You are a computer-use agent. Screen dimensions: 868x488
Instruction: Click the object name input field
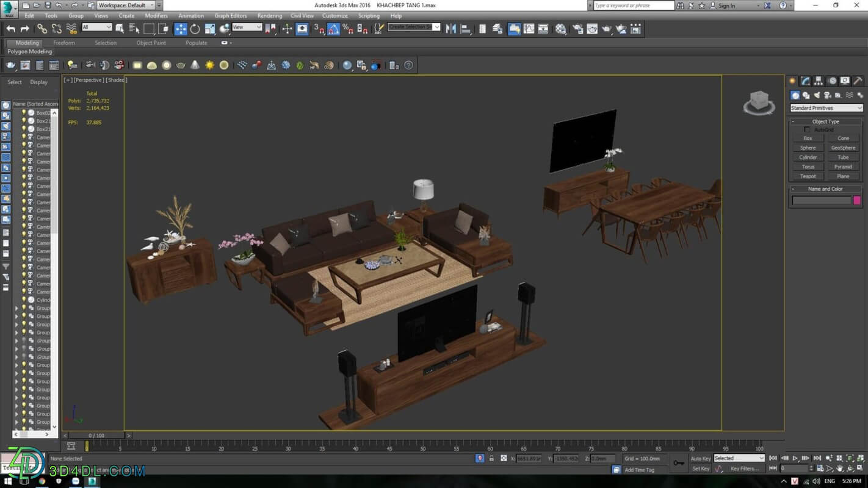coord(822,200)
